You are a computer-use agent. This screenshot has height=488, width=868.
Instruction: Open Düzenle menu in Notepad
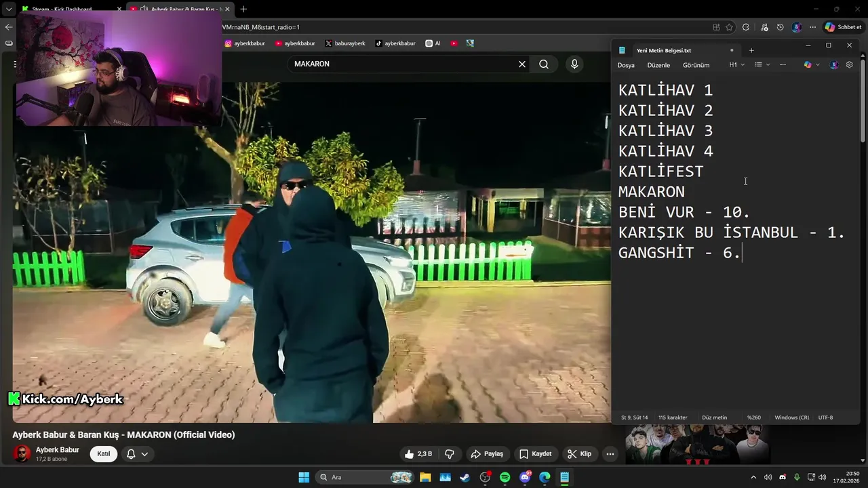click(658, 65)
